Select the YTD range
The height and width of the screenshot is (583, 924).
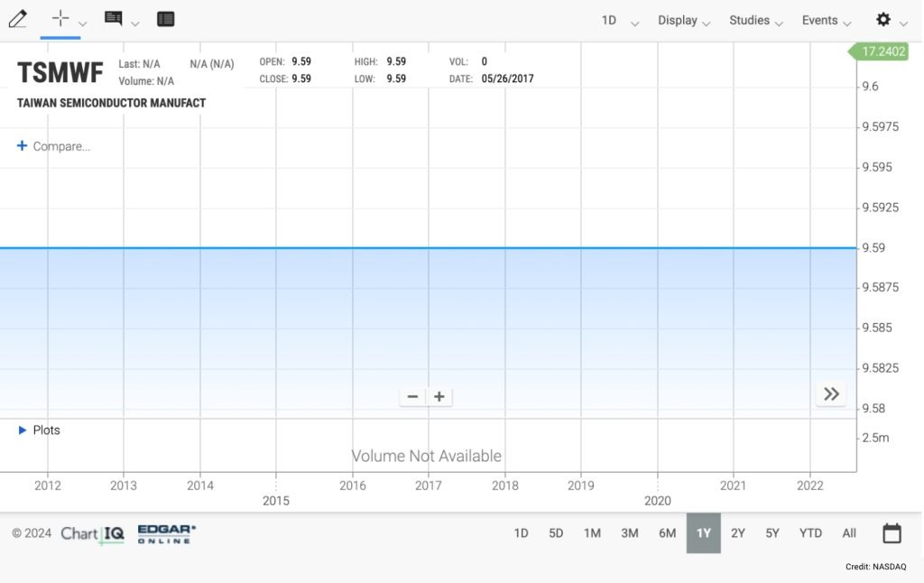pos(810,533)
